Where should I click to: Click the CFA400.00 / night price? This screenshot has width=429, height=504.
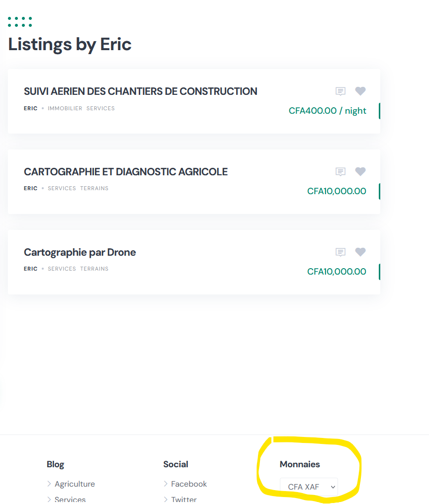point(327,111)
